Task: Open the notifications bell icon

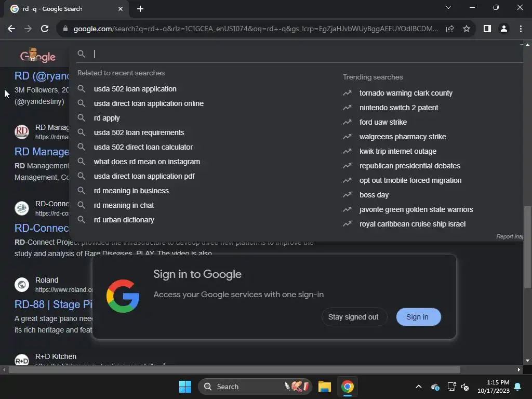Action: tap(518, 387)
